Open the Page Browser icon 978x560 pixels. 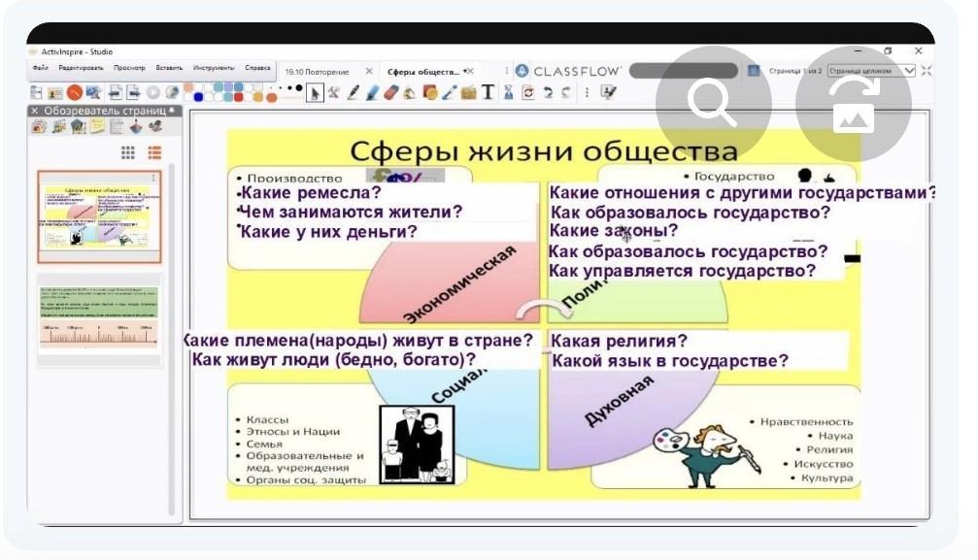click(x=39, y=126)
